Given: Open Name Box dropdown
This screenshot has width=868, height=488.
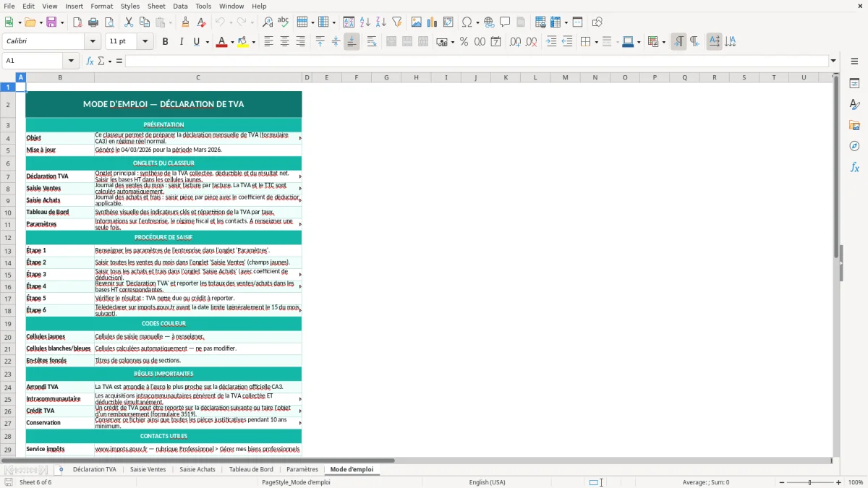Looking at the screenshot, I should 71,61.
